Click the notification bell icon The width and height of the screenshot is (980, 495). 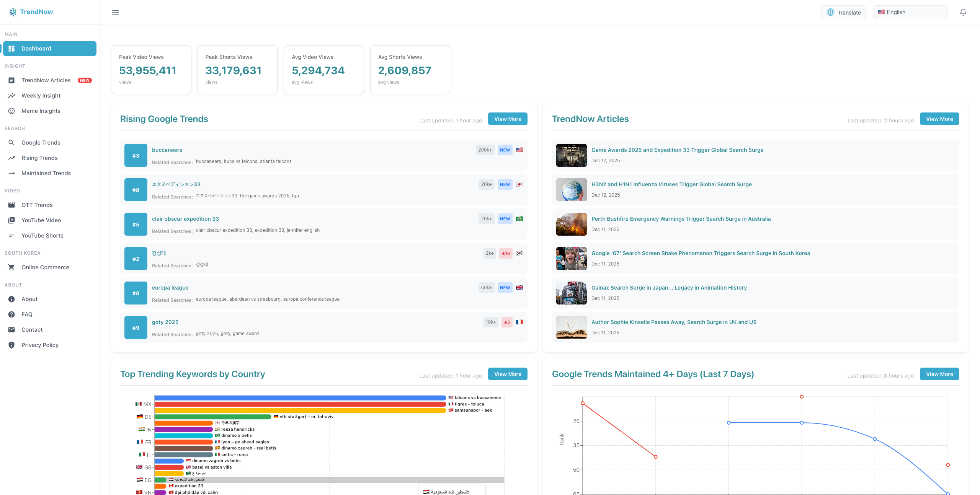pyautogui.click(x=964, y=12)
